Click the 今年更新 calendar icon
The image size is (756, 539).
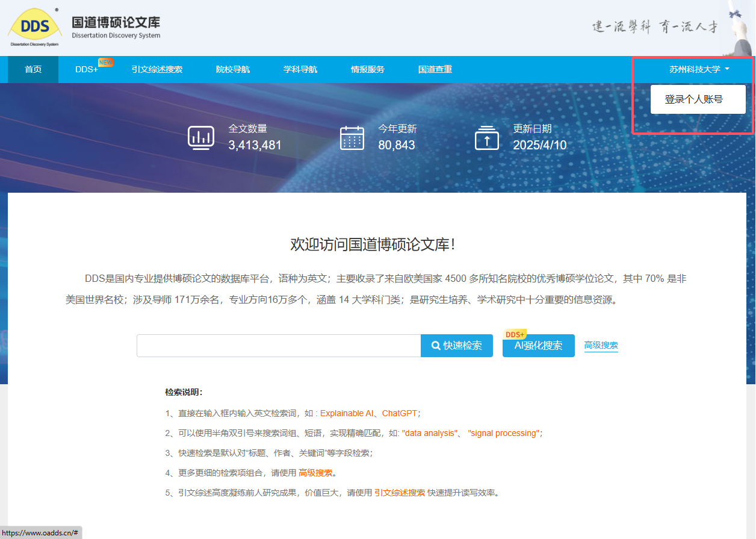coord(352,137)
